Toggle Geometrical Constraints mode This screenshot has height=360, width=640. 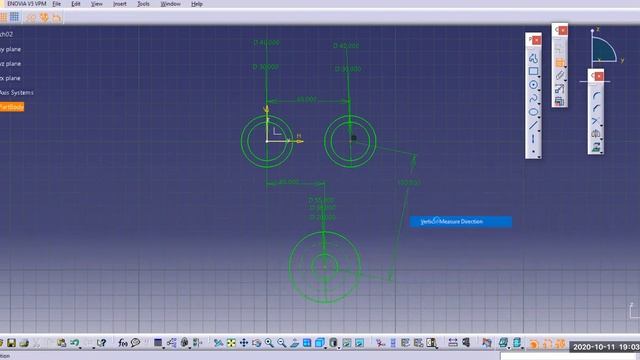pos(44,17)
